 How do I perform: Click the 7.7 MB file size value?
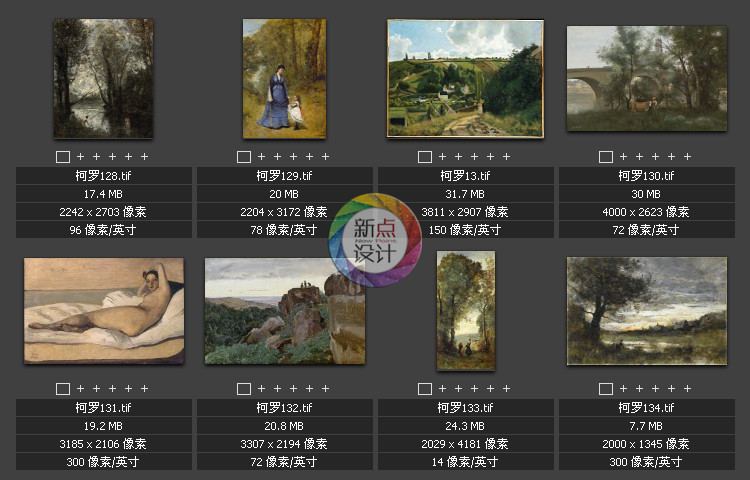pyautogui.click(x=647, y=426)
